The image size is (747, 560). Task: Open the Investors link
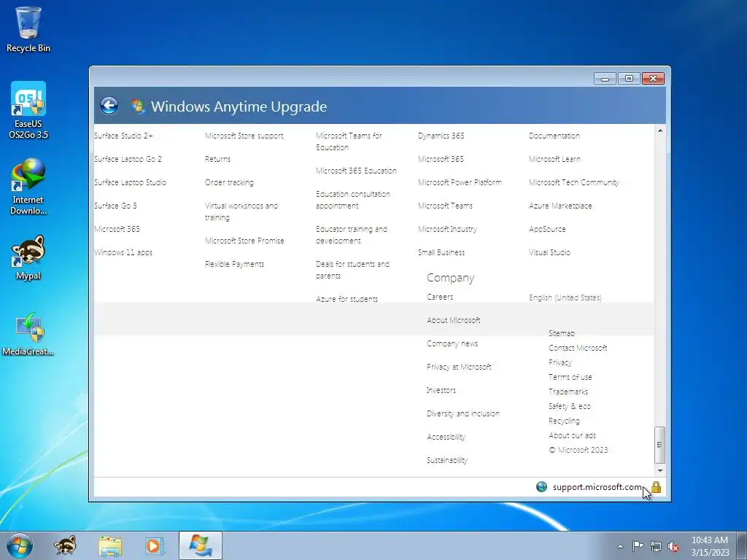click(441, 391)
